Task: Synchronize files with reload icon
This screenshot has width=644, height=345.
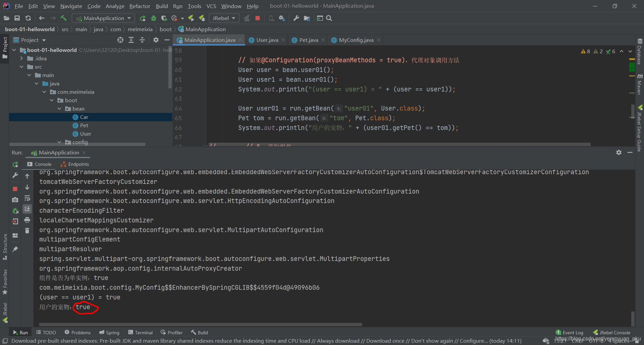Action: coord(28,18)
